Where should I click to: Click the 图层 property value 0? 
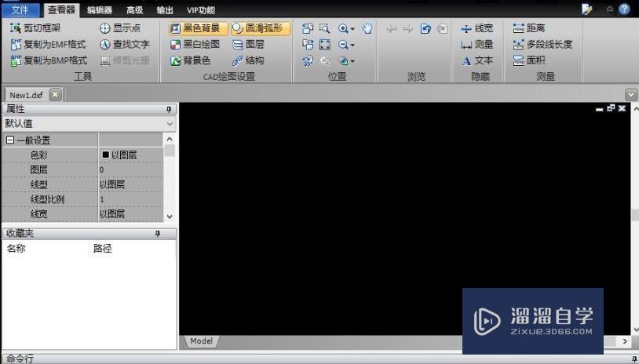(131, 169)
